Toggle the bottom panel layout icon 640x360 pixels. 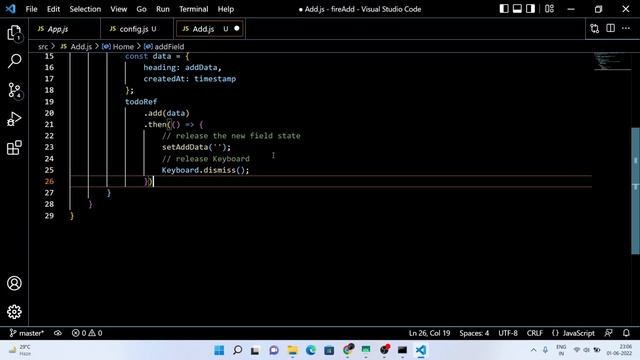(517, 9)
